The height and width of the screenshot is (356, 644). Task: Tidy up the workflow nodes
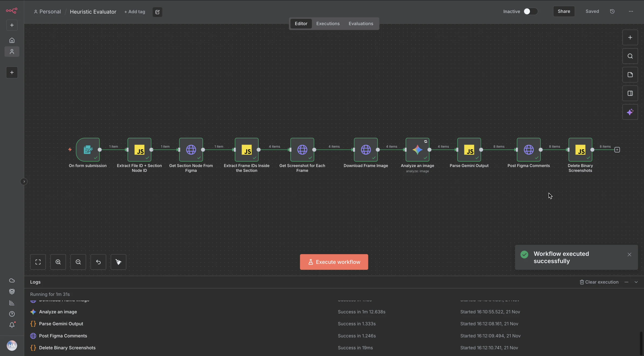point(119,262)
